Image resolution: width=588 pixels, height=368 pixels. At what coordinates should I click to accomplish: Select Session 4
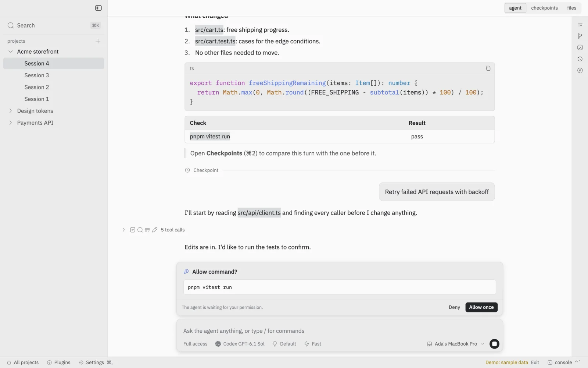pos(54,63)
